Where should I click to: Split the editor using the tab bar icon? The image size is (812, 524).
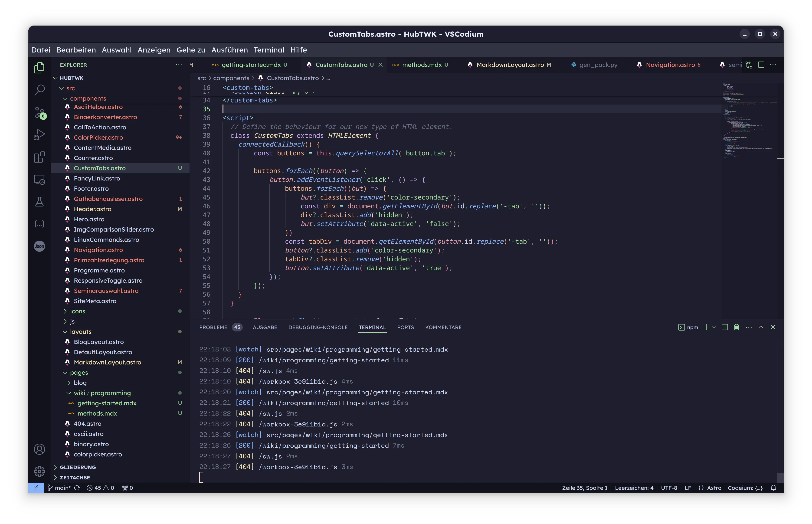click(x=761, y=65)
